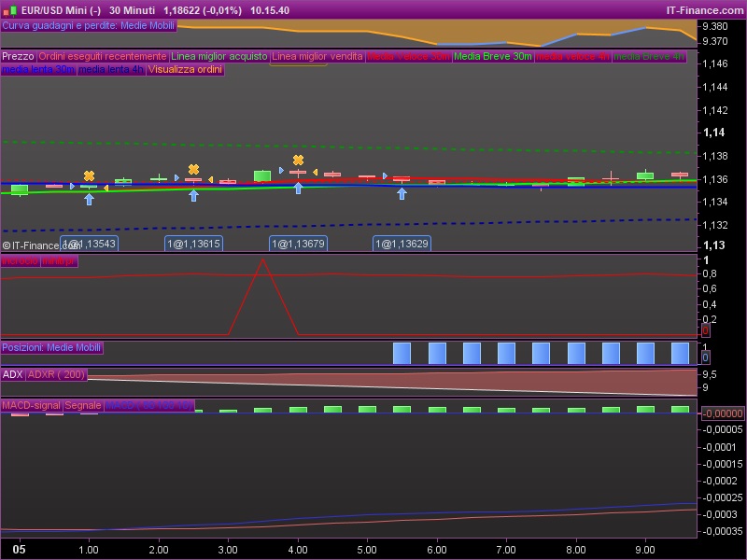This screenshot has height=560, width=747.
Task: Click the 'Visualizza ordini' label
Action: [185, 69]
